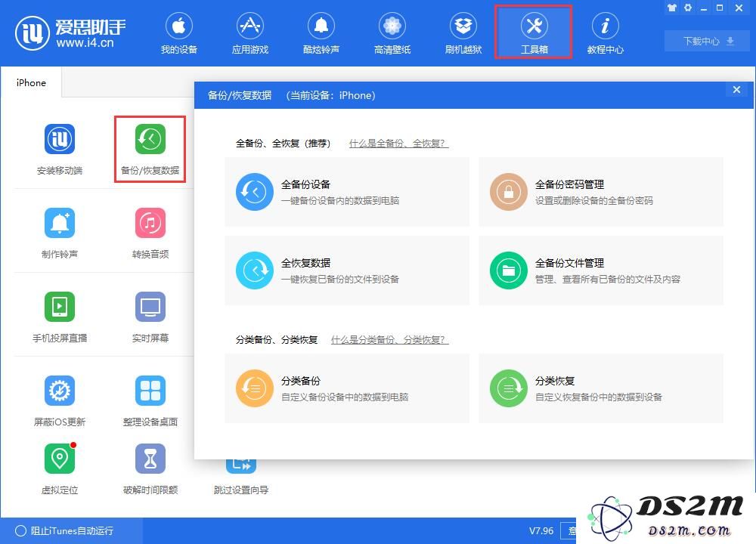Start 全恢复数据 full restore
This screenshot has width=756, height=544.
(347, 270)
